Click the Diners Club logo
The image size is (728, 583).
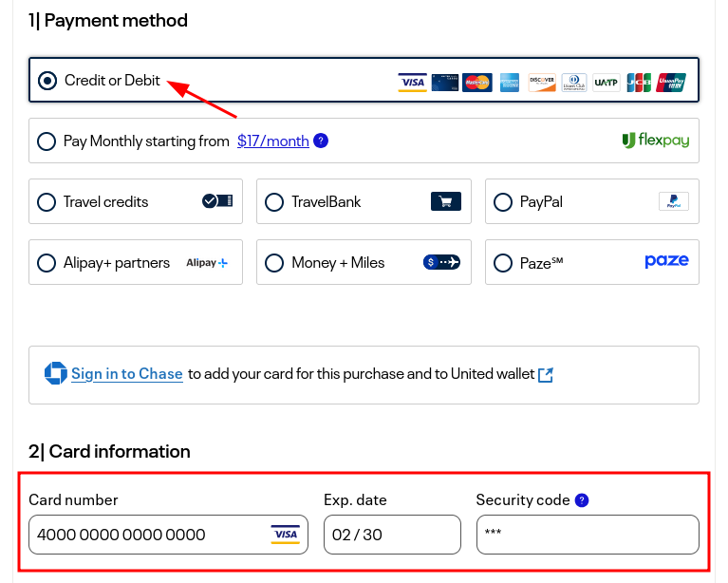click(574, 83)
